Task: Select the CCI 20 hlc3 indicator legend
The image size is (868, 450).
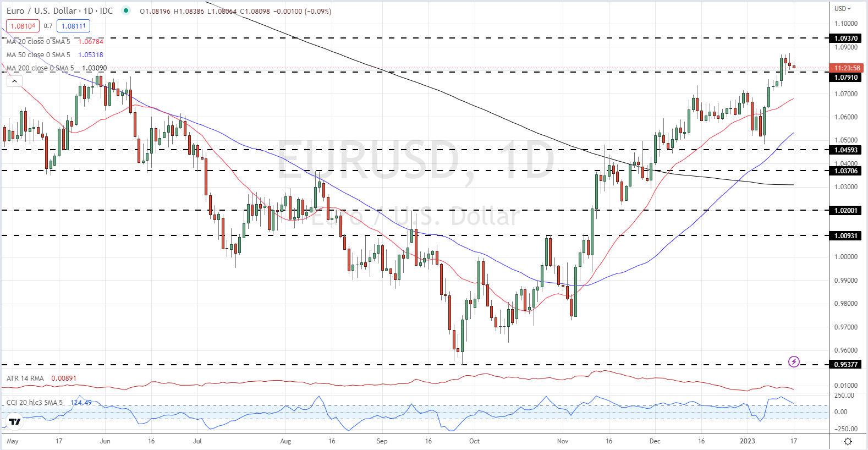Action: (x=35, y=403)
